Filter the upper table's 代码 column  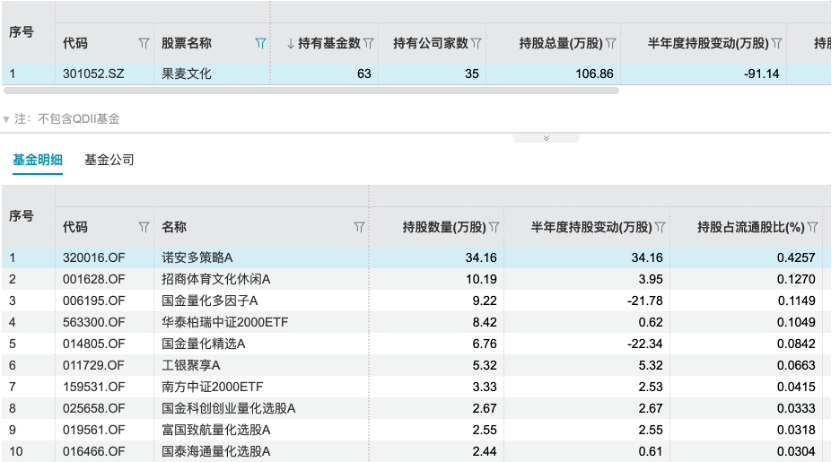tap(143, 43)
